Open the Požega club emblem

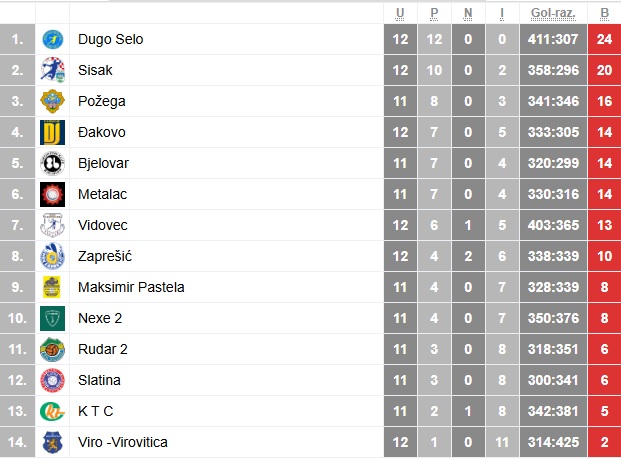(x=53, y=101)
